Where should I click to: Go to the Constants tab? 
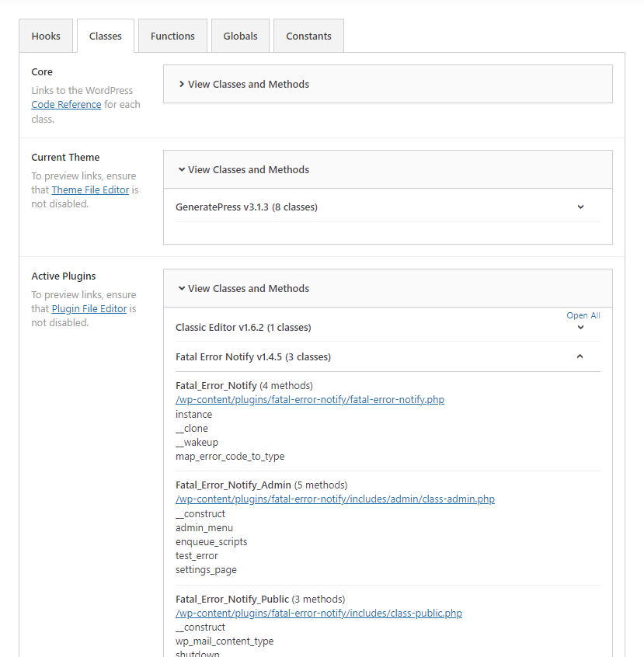tap(308, 36)
